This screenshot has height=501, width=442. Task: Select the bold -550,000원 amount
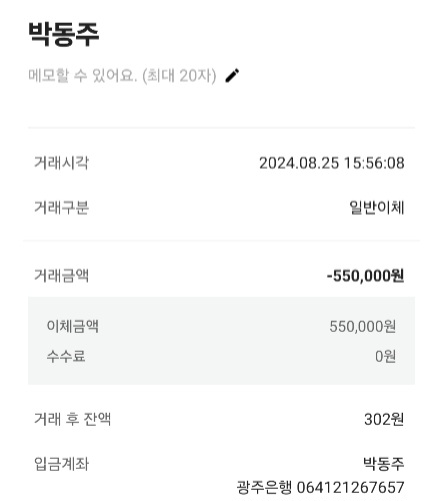365,276
